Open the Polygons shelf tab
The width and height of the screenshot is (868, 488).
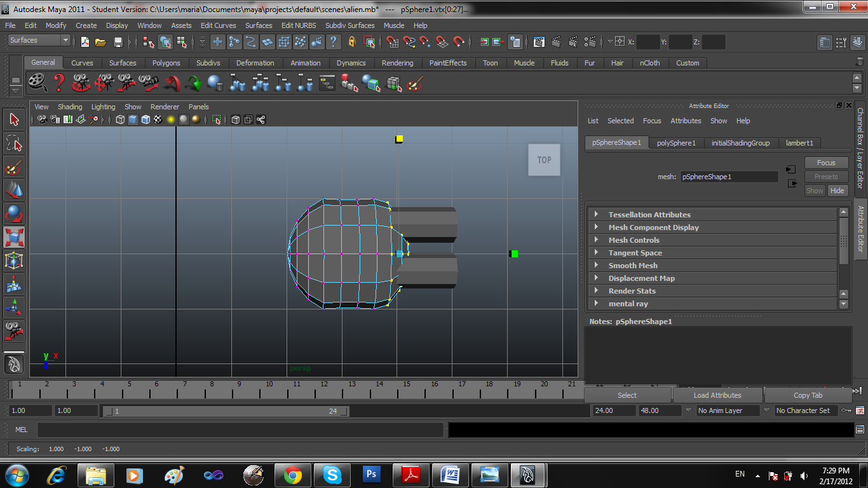[166, 63]
